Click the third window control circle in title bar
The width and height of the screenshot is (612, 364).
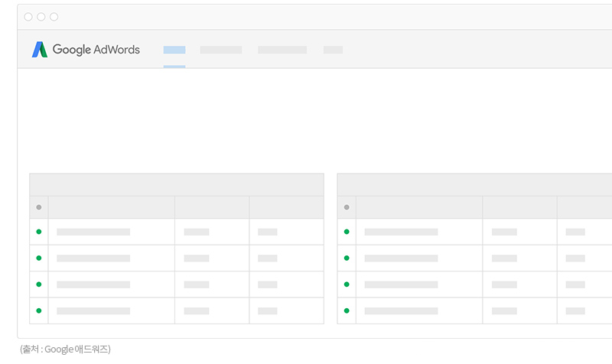click(x=54, y=17)
